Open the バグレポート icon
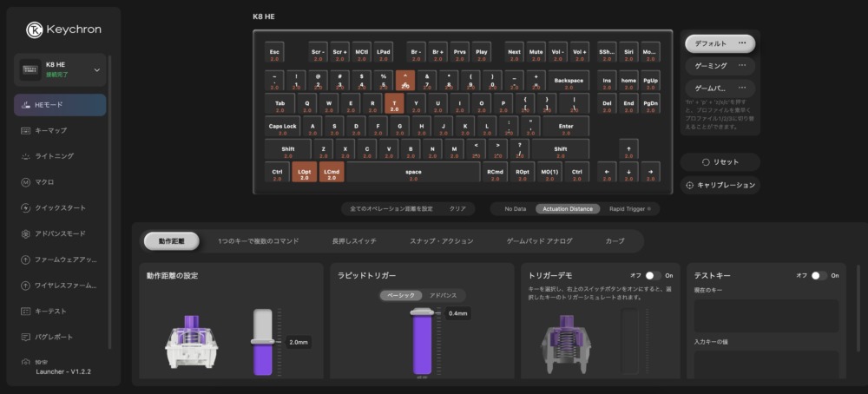 click(x=26, y=337)
